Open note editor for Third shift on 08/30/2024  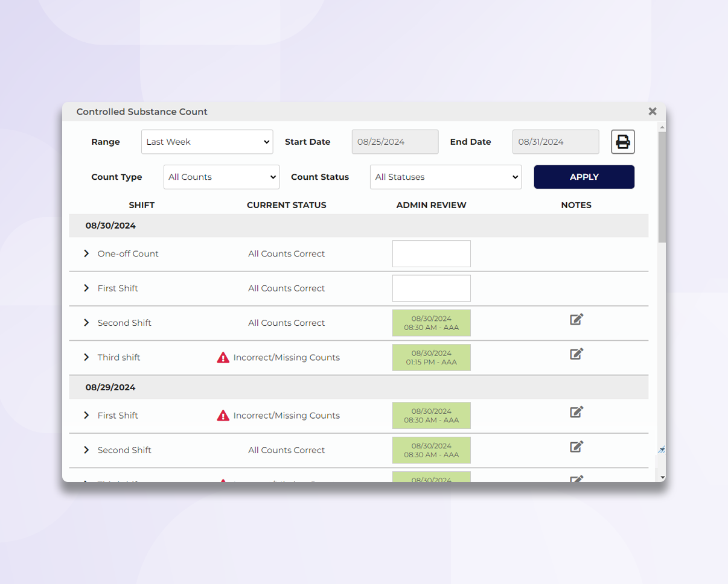(x=575, y=354)
